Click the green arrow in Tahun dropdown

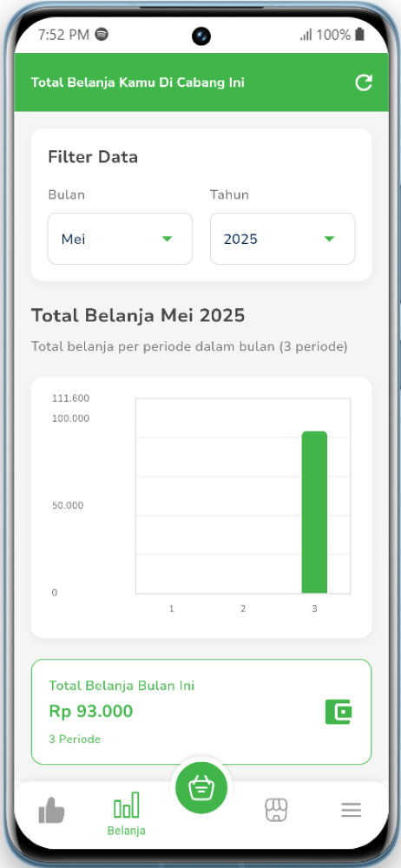(330, 240)
